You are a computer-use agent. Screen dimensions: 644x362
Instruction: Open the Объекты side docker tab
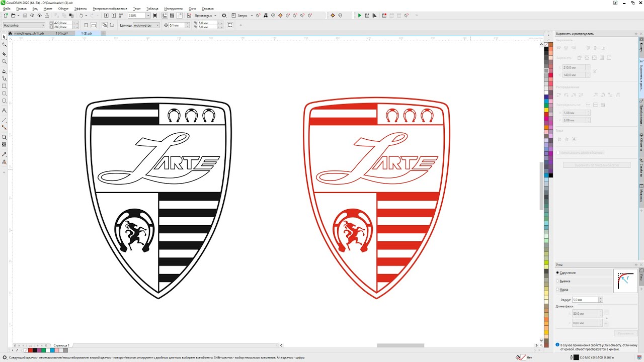[641, 142]
